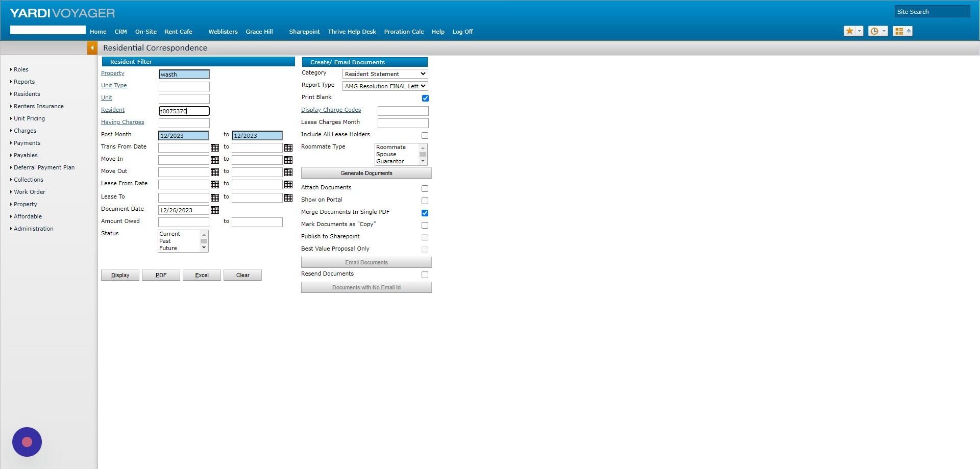Click the Display button

[x=120, y=275]
